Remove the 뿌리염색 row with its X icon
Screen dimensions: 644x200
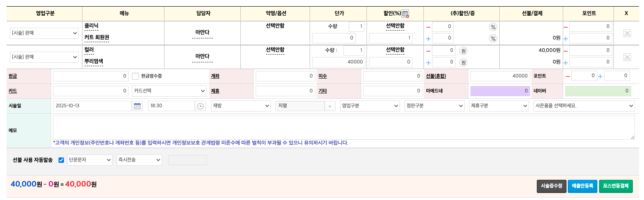(x=627, y=57)
